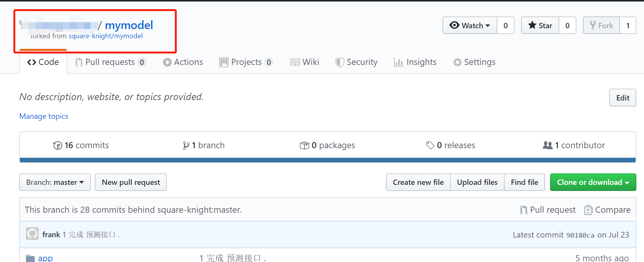This screenshot has height=262, width=644.
Task: Open 0 packages link
Action: (x=328, y=145)
